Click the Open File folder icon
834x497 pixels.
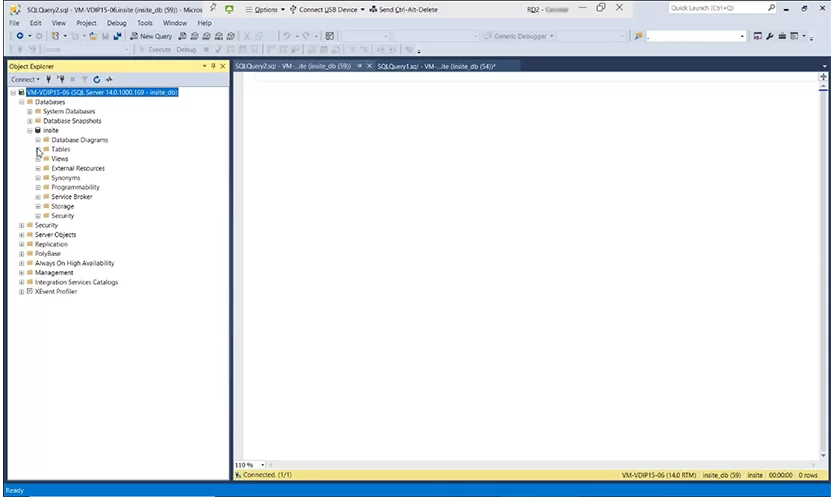pos(93,36)
